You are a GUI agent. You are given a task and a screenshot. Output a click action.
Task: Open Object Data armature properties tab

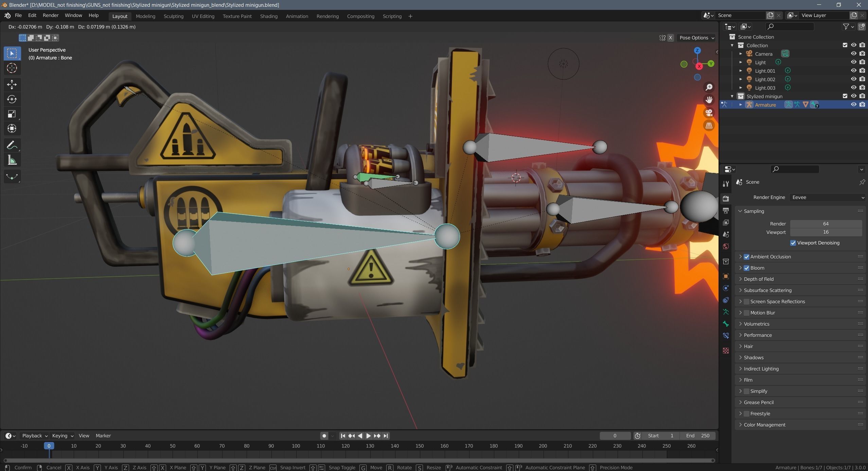(x=726, y=312)
